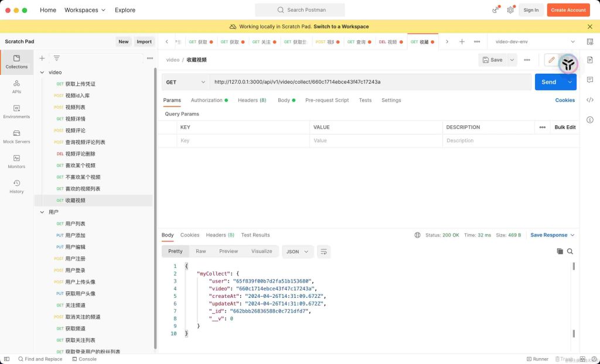Switch response view to Preview
The width and height of the screenshot is (600, 364).
(x=229, y=250)
